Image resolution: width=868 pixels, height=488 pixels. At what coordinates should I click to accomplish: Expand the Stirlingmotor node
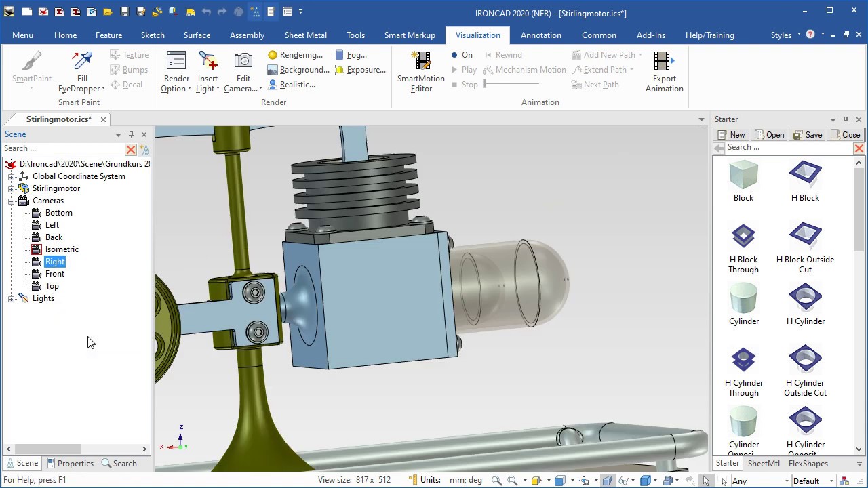(x=11, y=188)
